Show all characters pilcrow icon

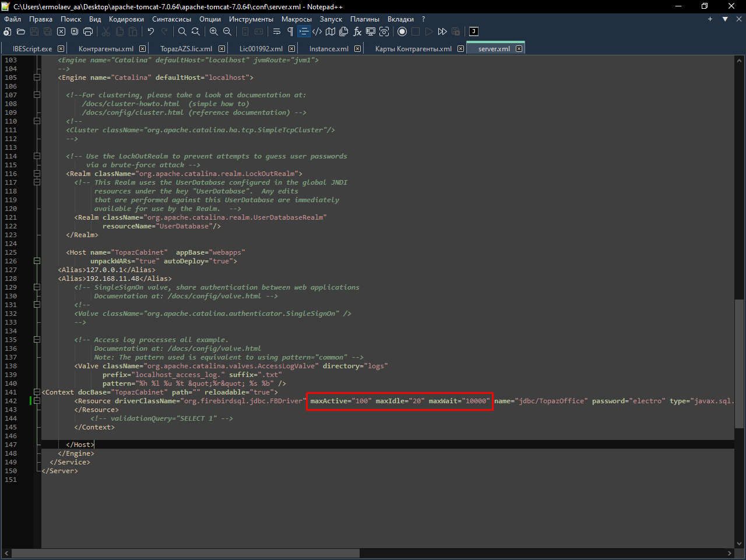point(290,31)
